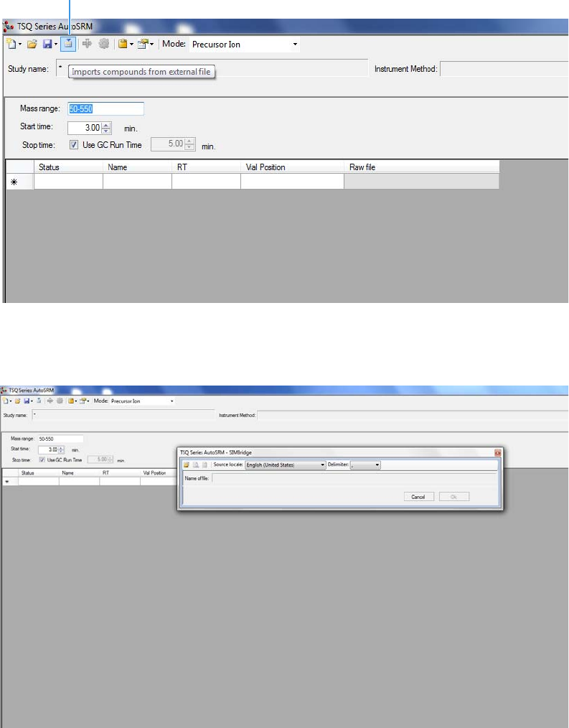
Task: Click the Status column header, tooltip window
Action: (x=68, y=167)
